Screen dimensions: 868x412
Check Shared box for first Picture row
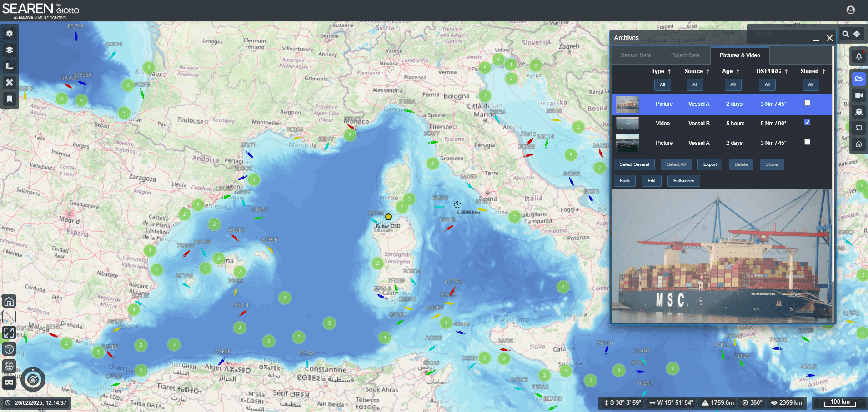click(807, 103)
